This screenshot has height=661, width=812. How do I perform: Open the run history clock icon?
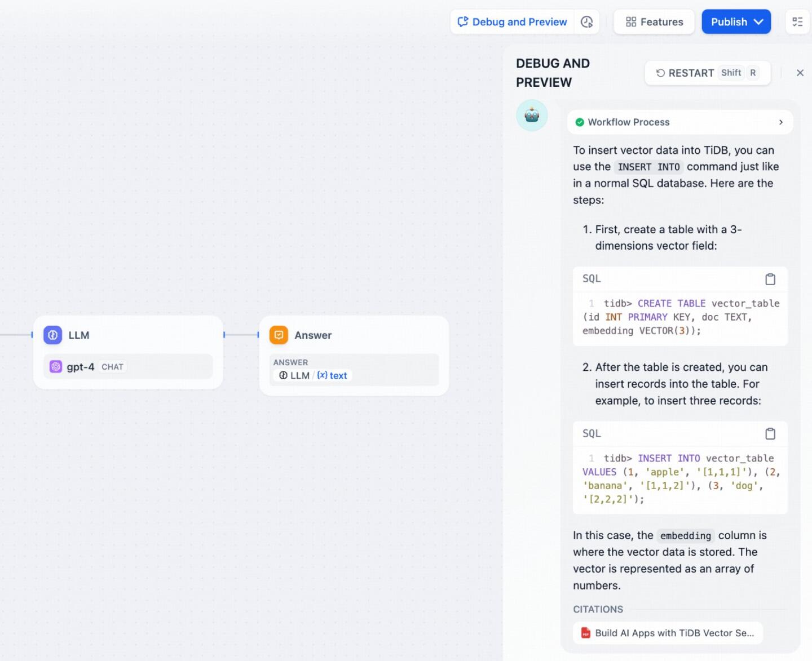click(x=586, y=22)
